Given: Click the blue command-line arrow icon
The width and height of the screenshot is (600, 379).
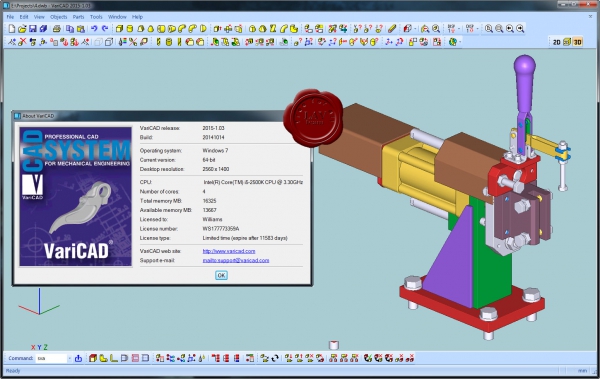Looking at the screenshot, I should coord(78,358).
